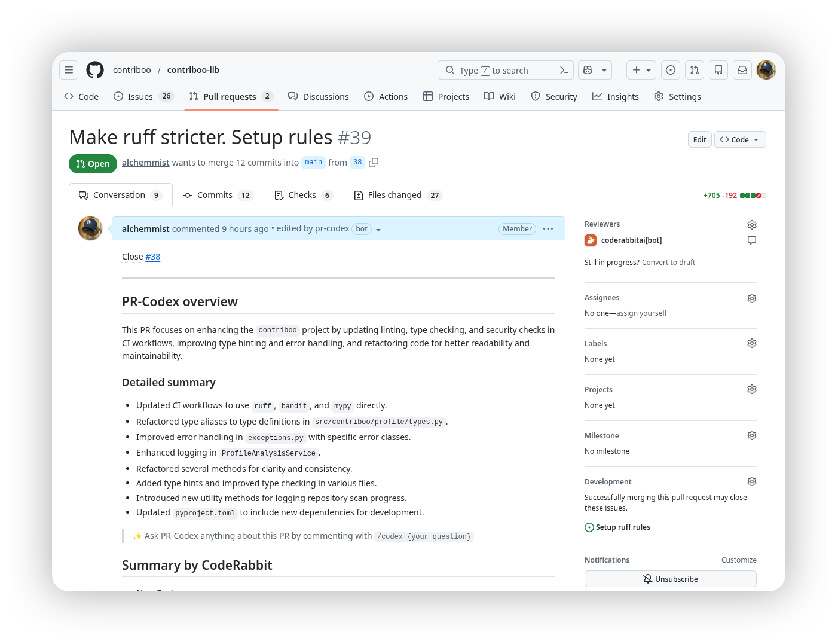The image size is (838, 644).
Task: Open the Copilot chat icon
Action: 588,70
